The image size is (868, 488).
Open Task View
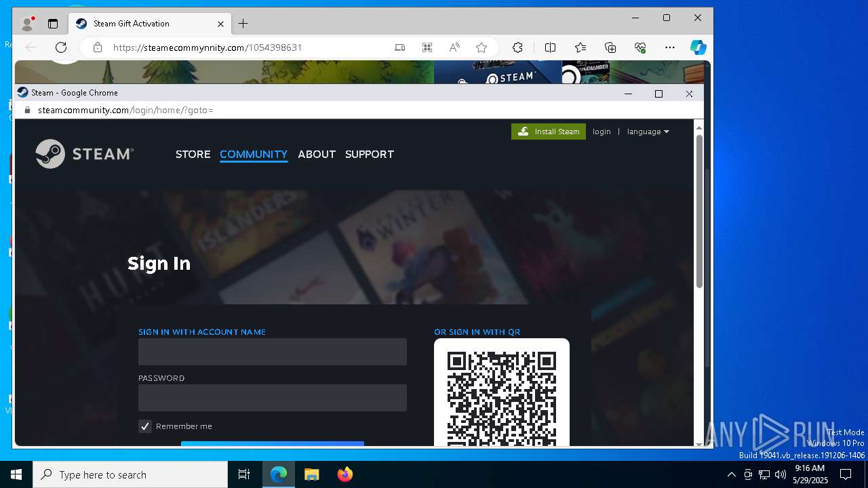click(244, 474)
